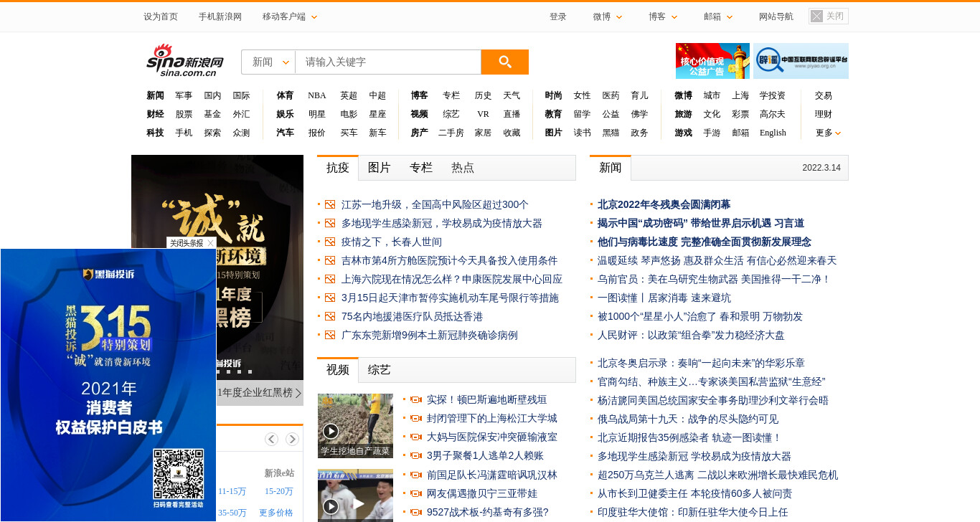Image resolution: width=980 pixels, height=522 pixels.
Task: Switch to the 抗疫 tab
Action: point(338,168)
